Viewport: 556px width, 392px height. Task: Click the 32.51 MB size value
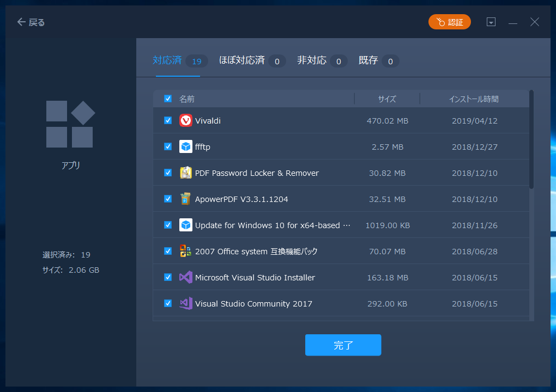click(387, 199)
